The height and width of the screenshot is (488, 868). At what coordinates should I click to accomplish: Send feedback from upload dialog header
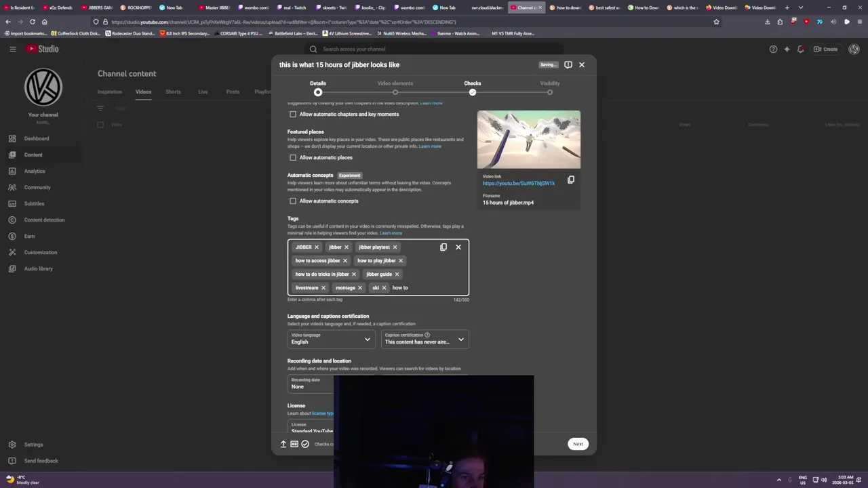[x=568, y=64]
